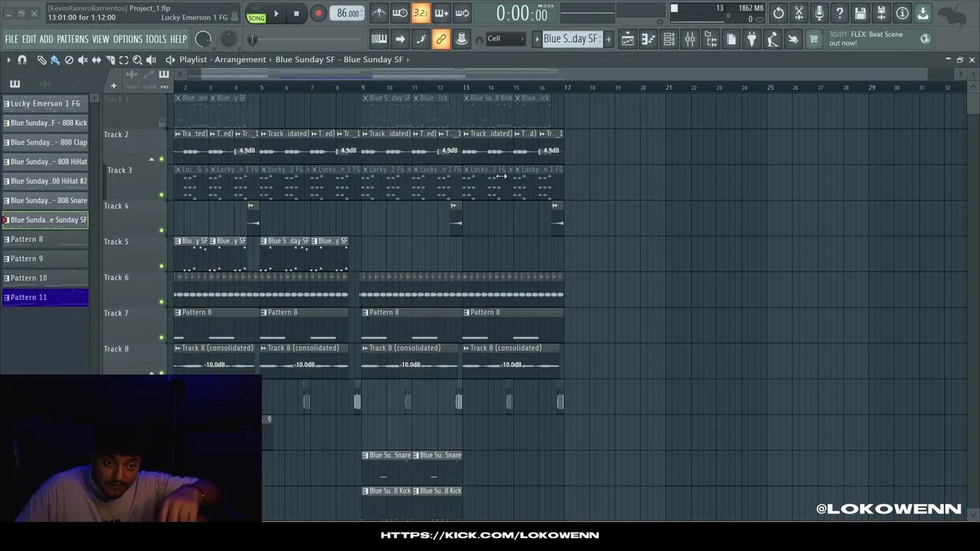Screen dimensions: 980x551
Task: Open the undo history icon
Action: point(778,13)
